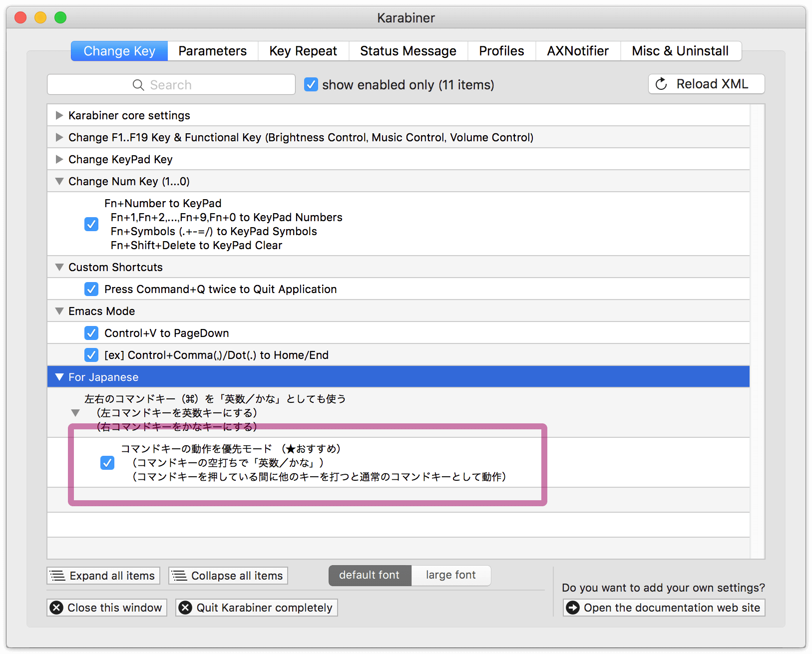
Task: Click the Reload XML button label
Action: pyautogui.click(x=712, y=84)
